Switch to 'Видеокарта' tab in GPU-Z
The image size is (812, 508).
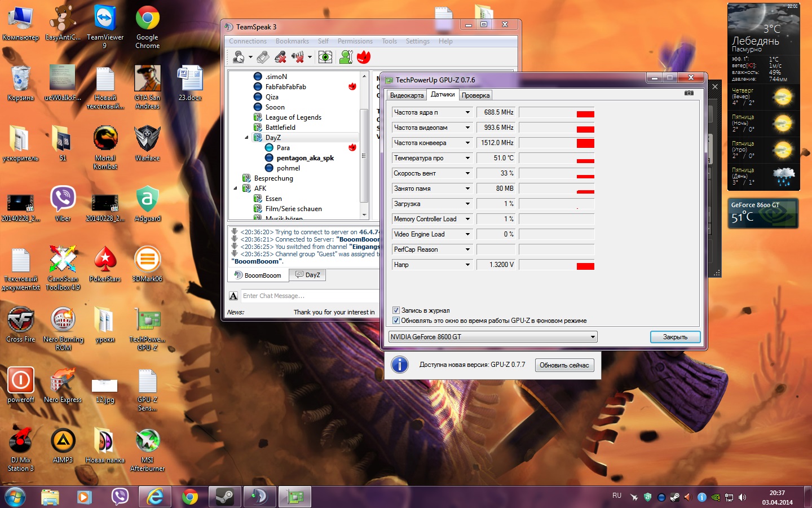point(407,95)
